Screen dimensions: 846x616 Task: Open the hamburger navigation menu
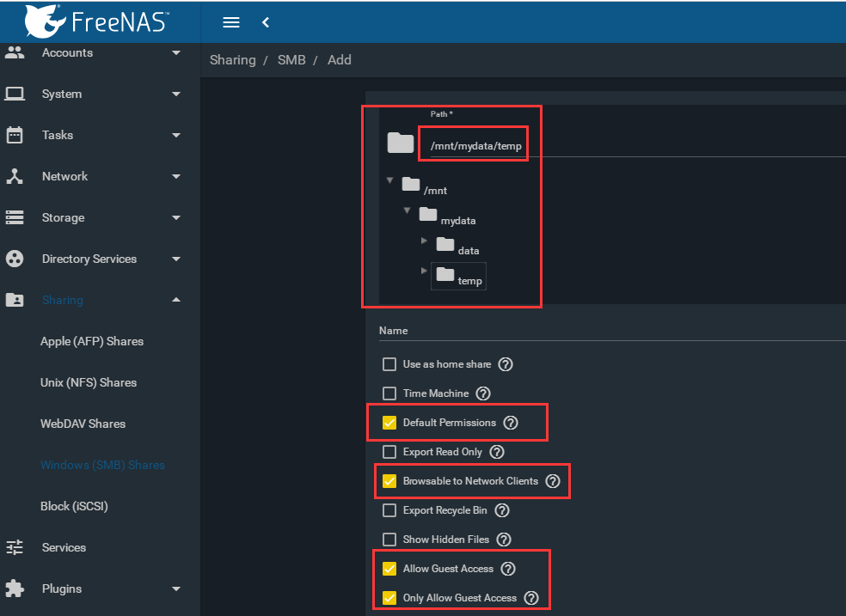230,22
